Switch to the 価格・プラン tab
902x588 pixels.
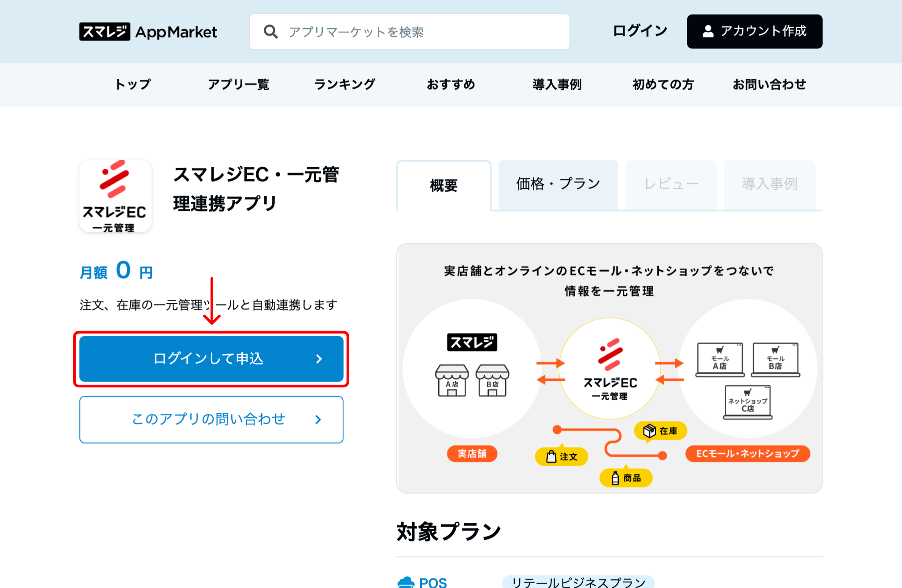pos(558,184)
